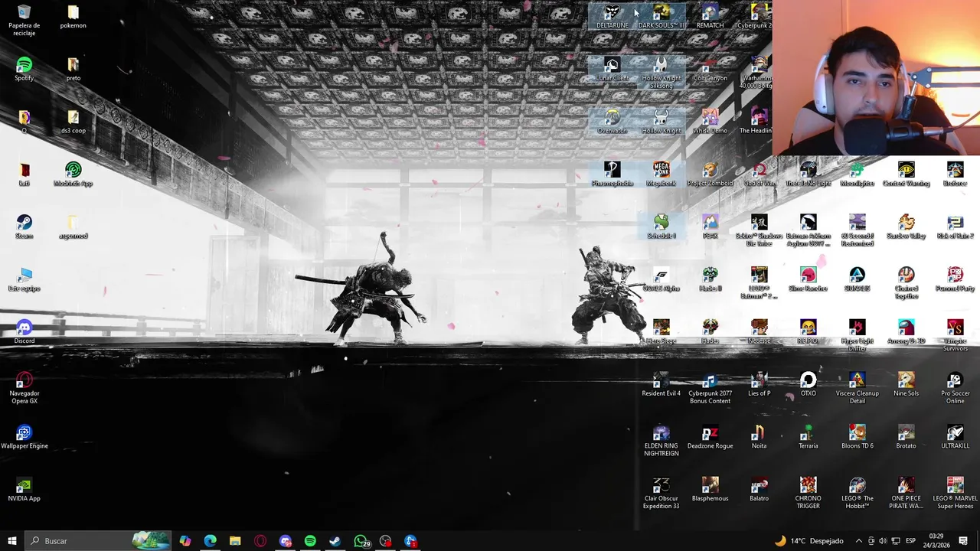Screen dimensions: 980x551
Task: Open WhatsApp from the taskbar
Action: pos(361,541)
